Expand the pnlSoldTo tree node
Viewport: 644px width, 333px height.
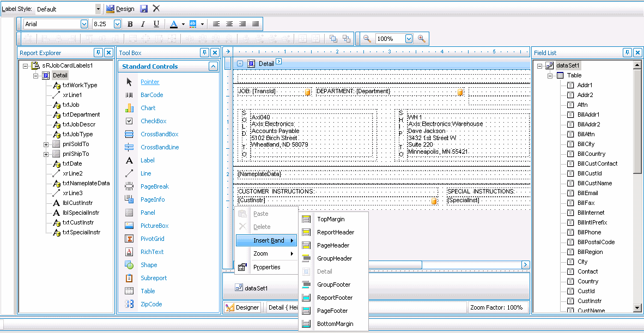pyautogui.click(x=46, y=144)
